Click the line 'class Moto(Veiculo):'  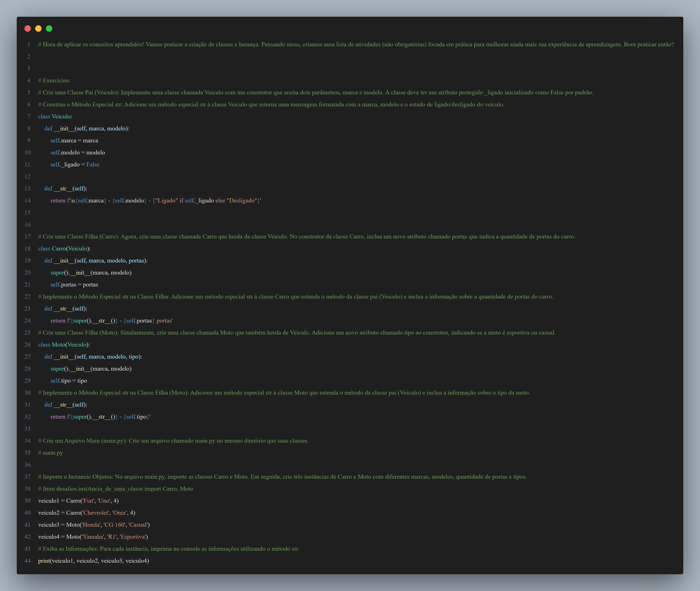pyautogui.click(x=64, y=344)
